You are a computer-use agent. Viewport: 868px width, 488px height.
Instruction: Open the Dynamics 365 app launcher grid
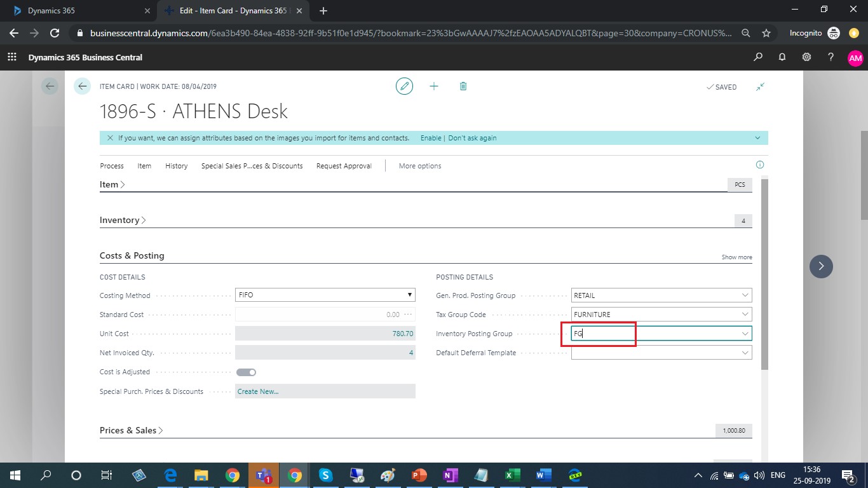pyautogui.click(x=11, y=57)
